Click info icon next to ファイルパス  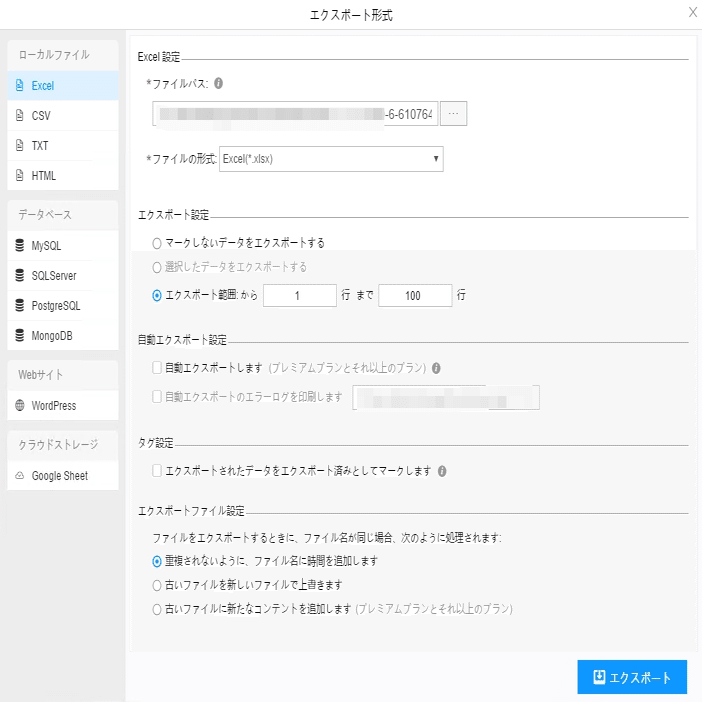click(218, 84)
